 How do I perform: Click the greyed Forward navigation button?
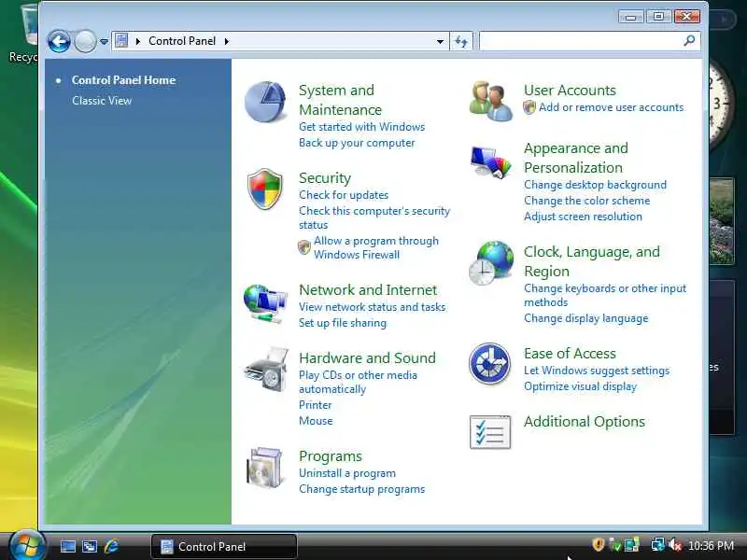coord(85,41)
